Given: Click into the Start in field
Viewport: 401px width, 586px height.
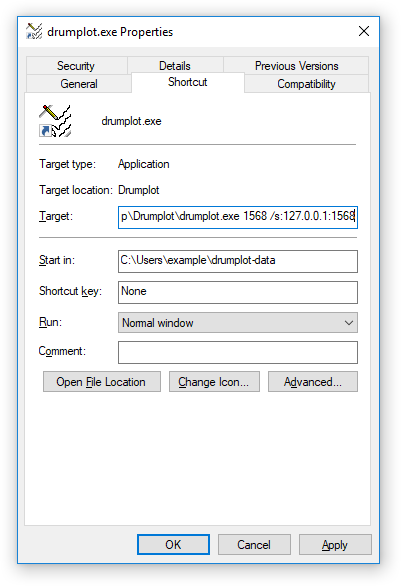Looking at the screenshot, I should click(x=238, y=261).
